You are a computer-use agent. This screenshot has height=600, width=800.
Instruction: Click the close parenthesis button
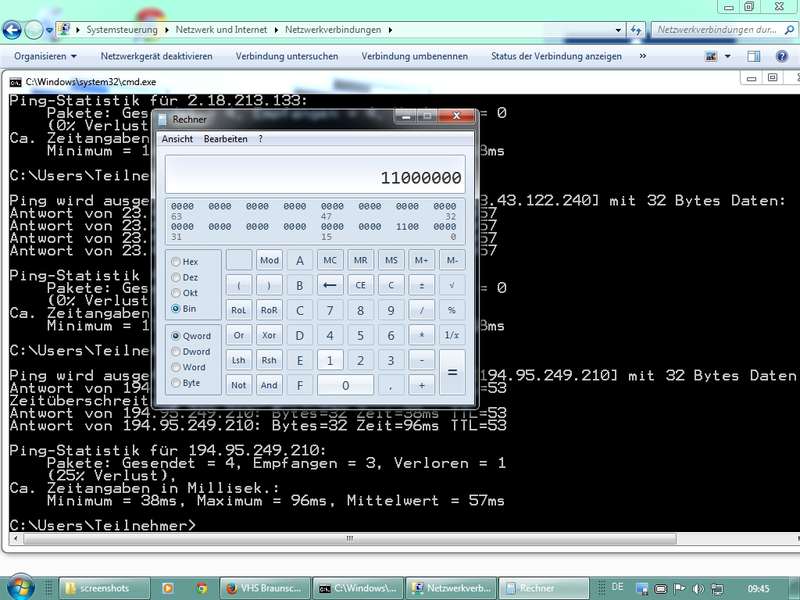tap(269, 285)
